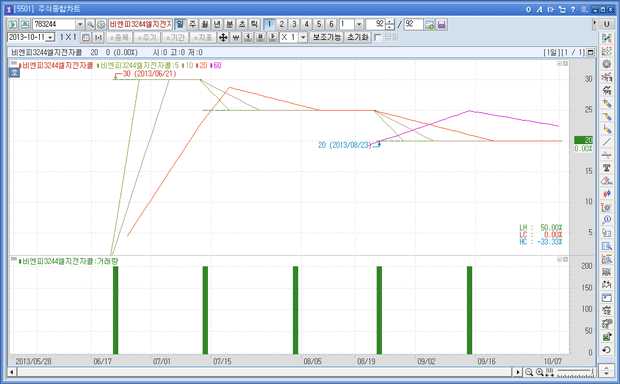The width and height of the screenshot is (620, 384).
Task: Zoom out using the minus magnifier icon
Action: point(529,372)
